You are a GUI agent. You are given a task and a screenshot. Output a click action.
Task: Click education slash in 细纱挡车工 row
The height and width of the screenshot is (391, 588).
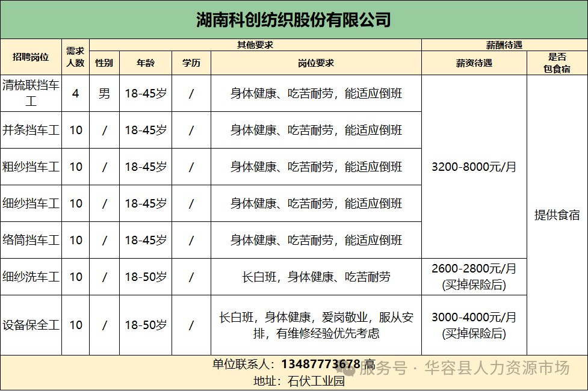pos(191,203)
